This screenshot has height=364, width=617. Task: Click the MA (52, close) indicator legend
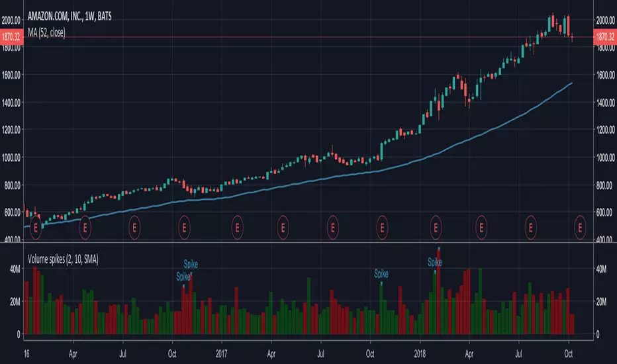(x=46, y=32)
